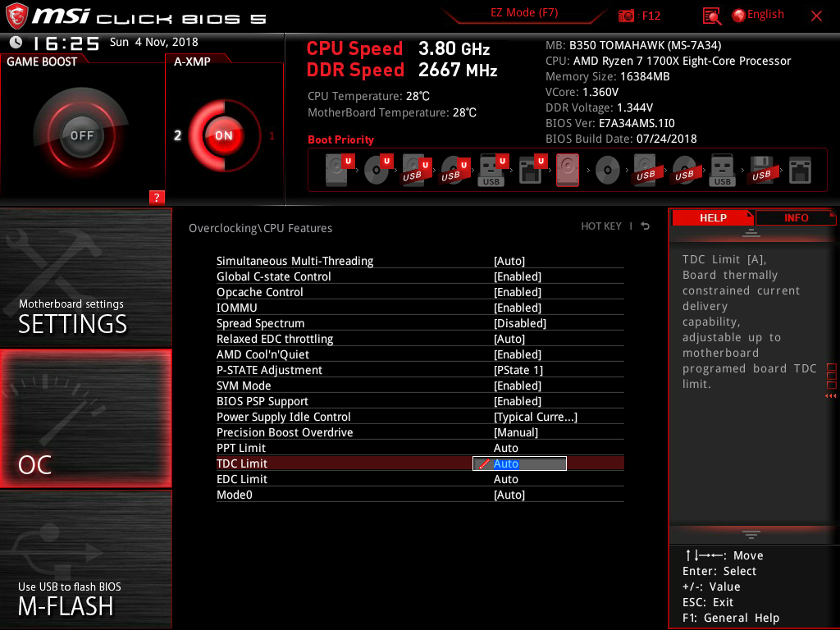Change Opcache Control [Enabled] value
840x630 pixels.
point(518,292)
